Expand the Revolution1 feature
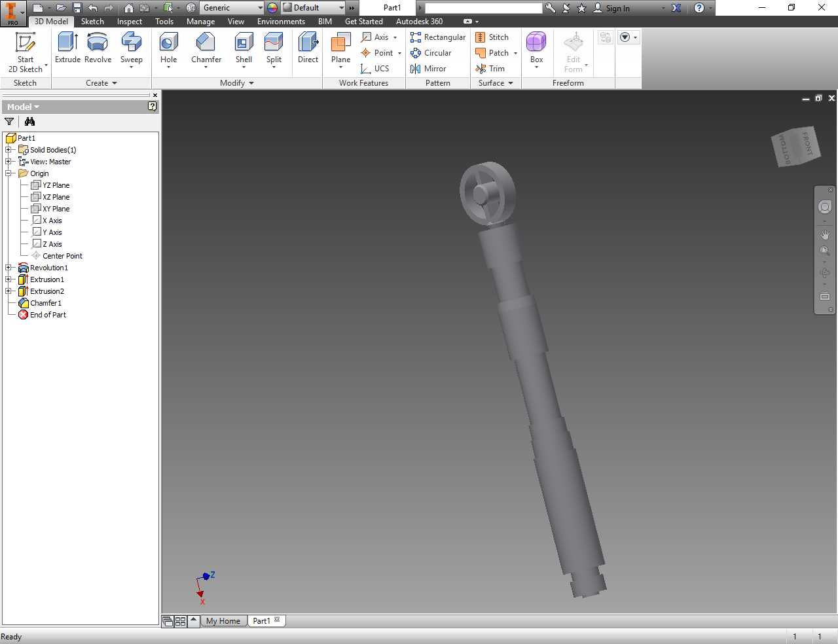This screenshot has width=838, height=644. 9,268
